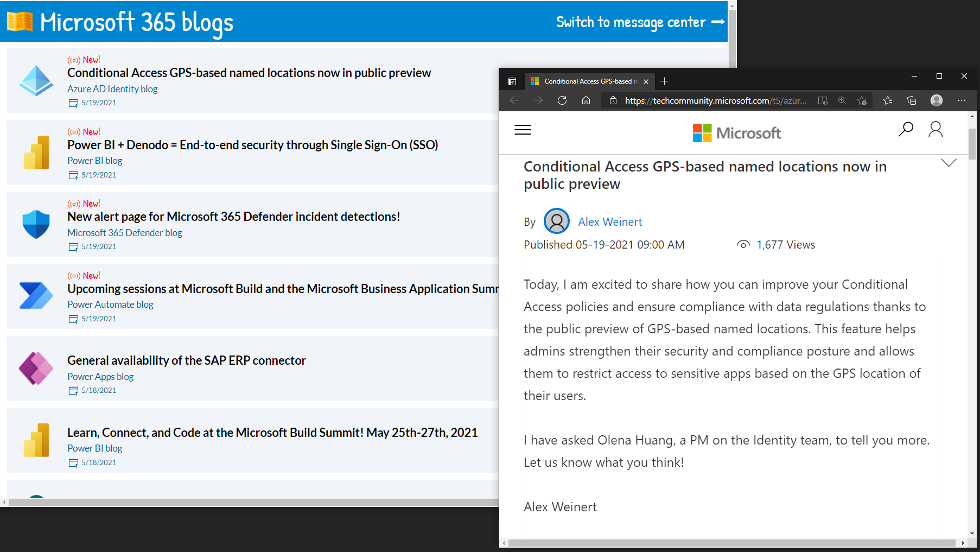Open browser Settings and more menu
Screen dimensions: 980x552
[962, 100]
